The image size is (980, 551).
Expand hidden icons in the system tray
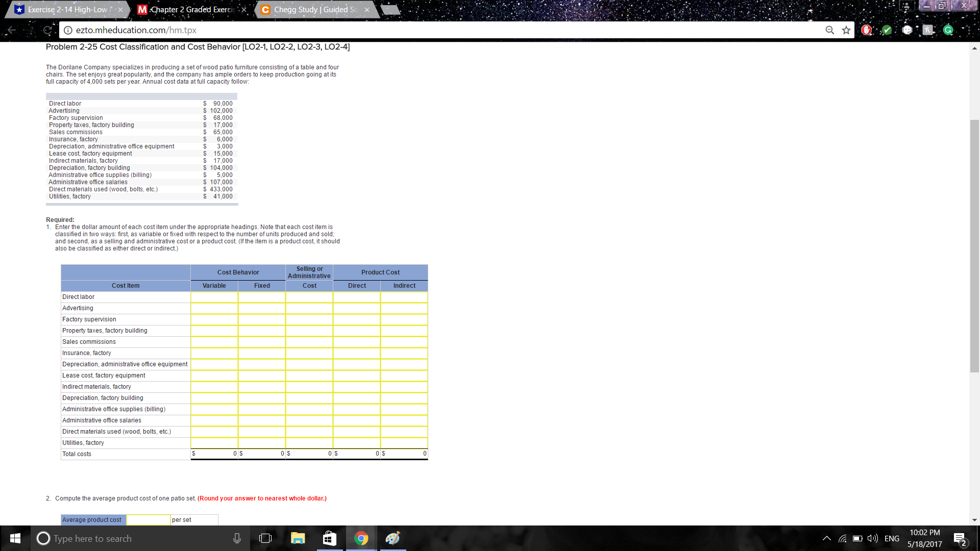pyautogui.click(x=827, y=538)
